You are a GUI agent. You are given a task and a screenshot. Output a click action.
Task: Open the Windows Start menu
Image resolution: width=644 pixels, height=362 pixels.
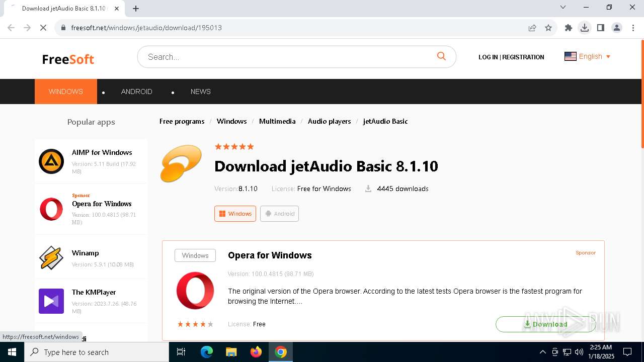pyautogui.click(x=12, y=352)
